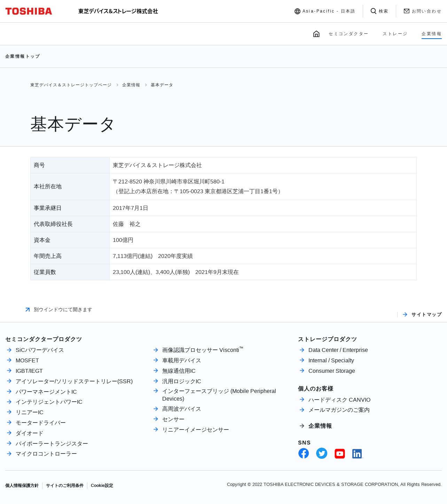This screenshot has width=447, height=504.
Task: Open インターフェースブリッジ link
Action: [x=219, y=395]
